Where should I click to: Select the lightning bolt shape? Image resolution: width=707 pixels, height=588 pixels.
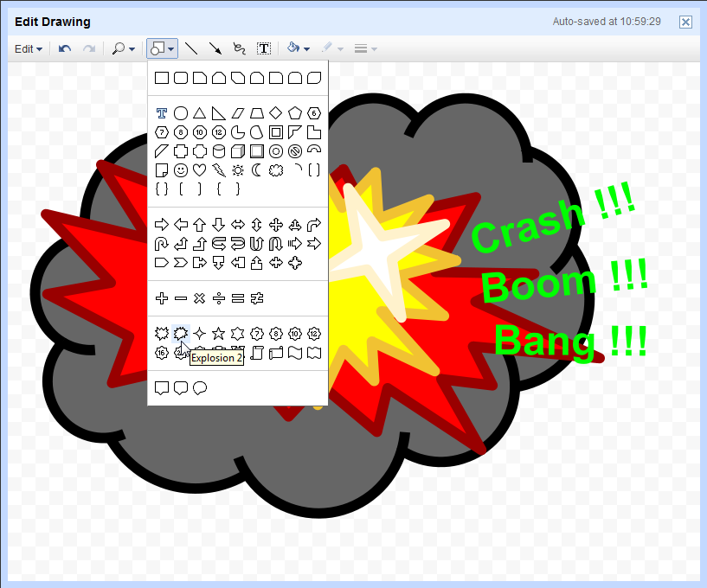click(219, 170)
